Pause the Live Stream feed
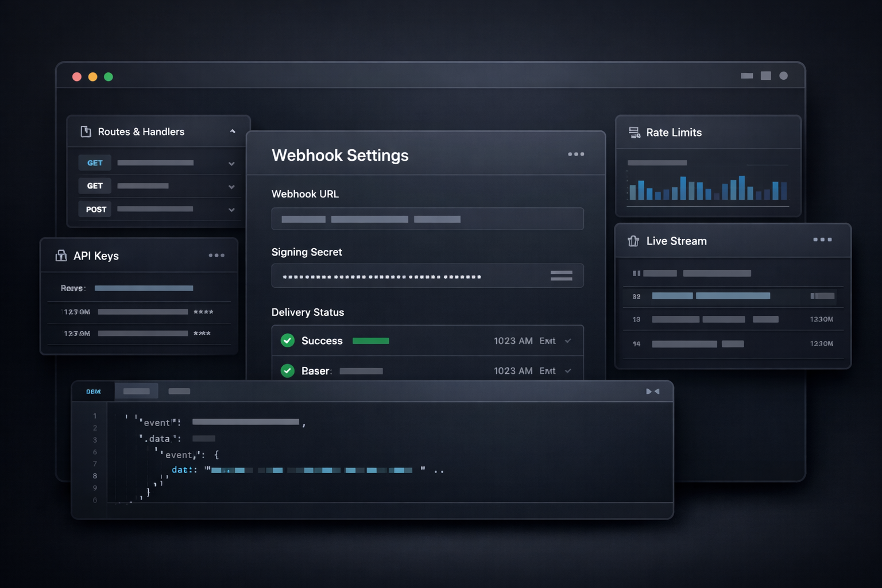Image resolution: width=882 pixels, height=588 pixels. (636, 273)
